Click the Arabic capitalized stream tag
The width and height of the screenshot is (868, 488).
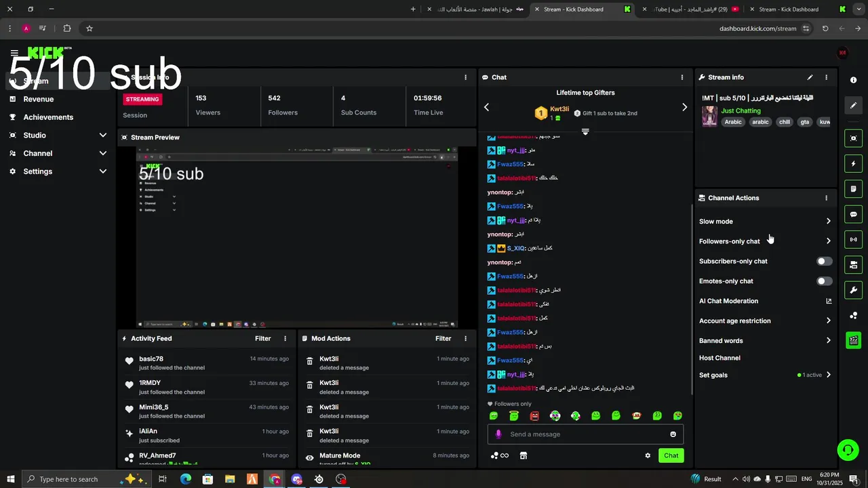(733, 122)
